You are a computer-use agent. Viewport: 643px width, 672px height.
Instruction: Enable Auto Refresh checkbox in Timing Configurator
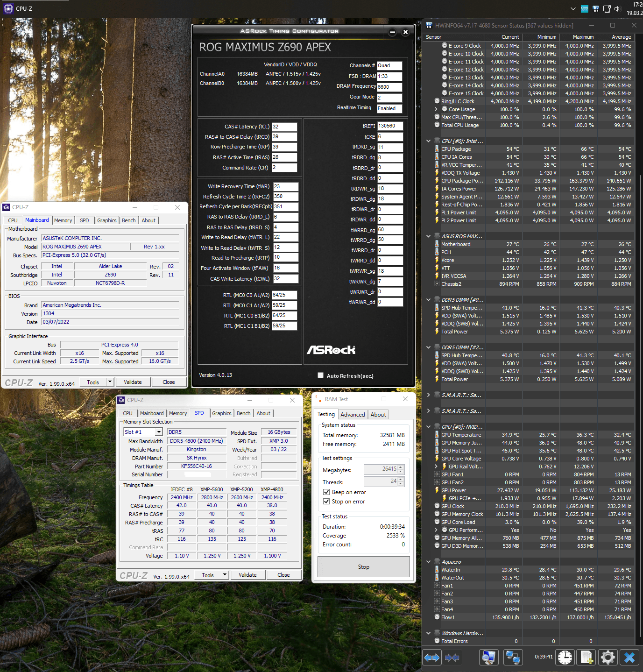click(x=320, y=375)
